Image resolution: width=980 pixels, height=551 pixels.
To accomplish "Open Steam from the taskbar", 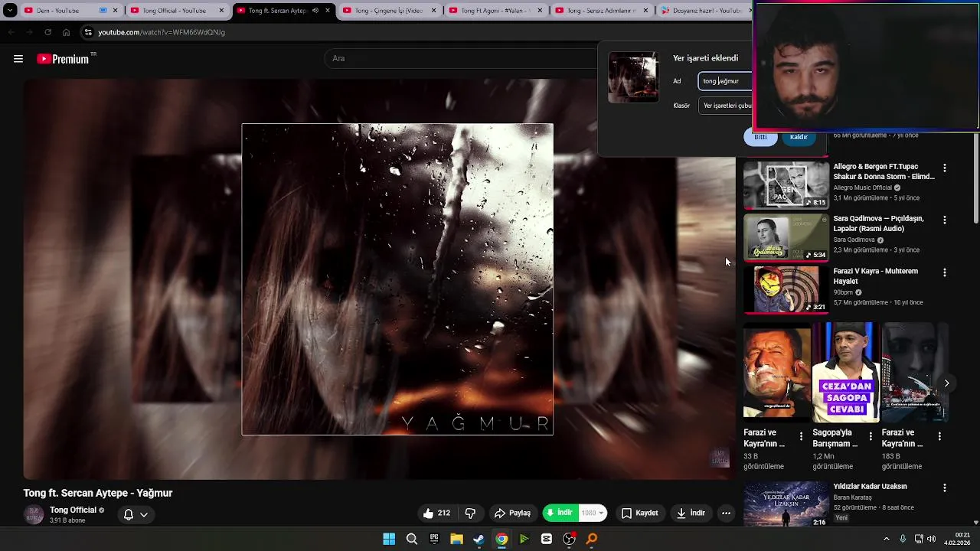I will 479,539.
